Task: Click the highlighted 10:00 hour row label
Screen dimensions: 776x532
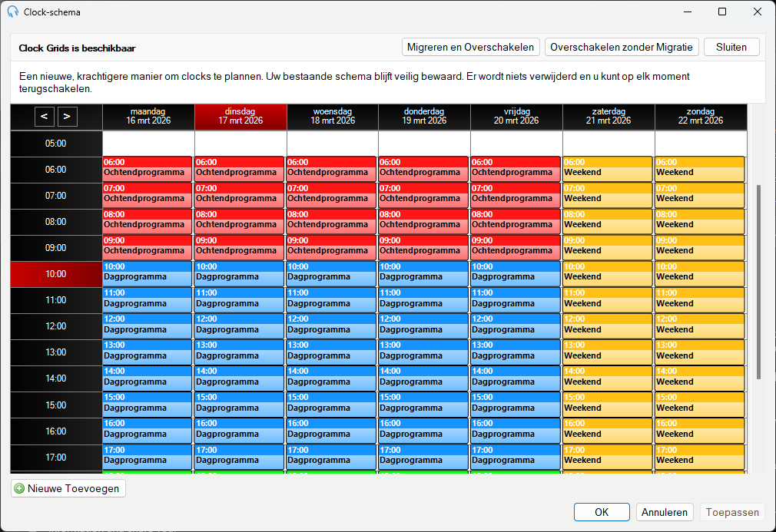Action: tap(56, 274)
